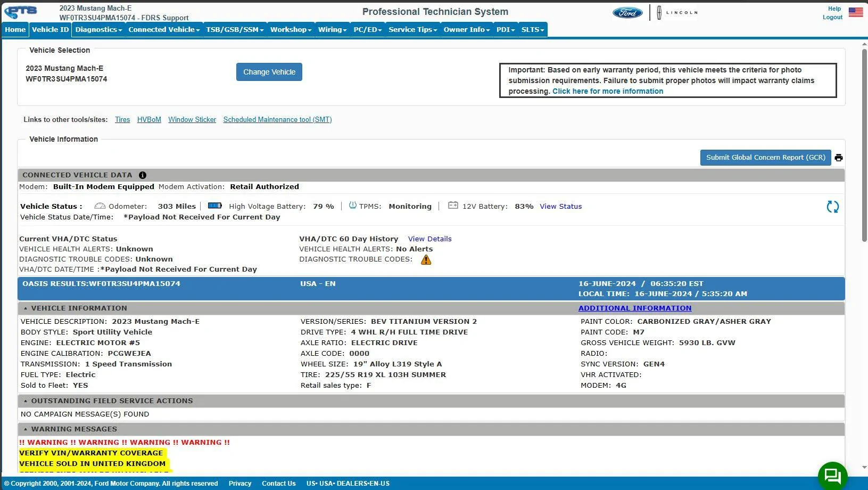Click the odometer gauge icon
Screen dimensions: 868x490
click(100, 206)
